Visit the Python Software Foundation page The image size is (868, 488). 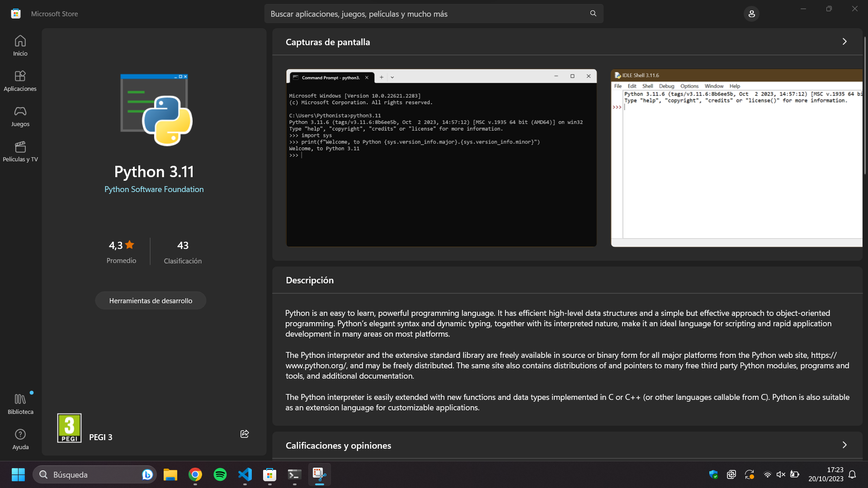click(x=154, y=189)
